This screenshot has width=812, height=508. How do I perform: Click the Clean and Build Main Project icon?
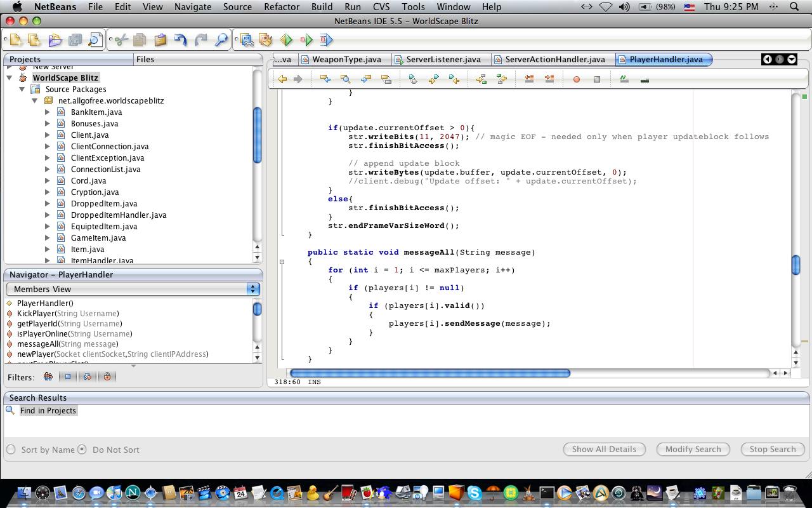pos(266,40)
